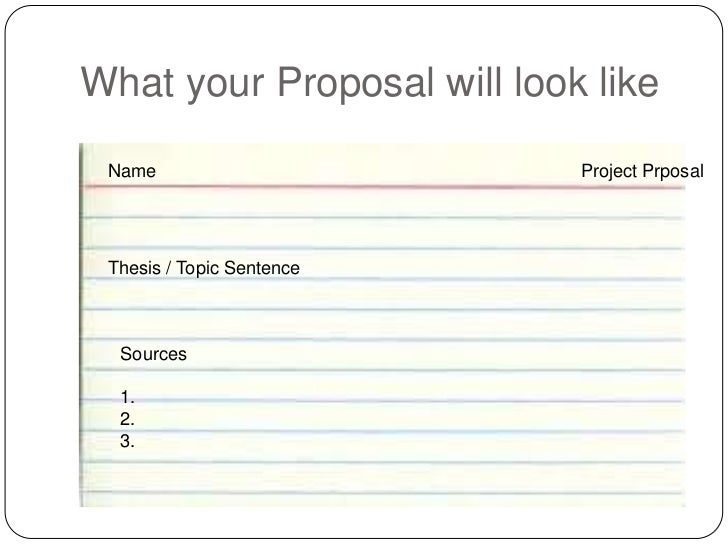Select the "Name" label on the index card
The image size is (728, 546).
[x=132, y=171]
